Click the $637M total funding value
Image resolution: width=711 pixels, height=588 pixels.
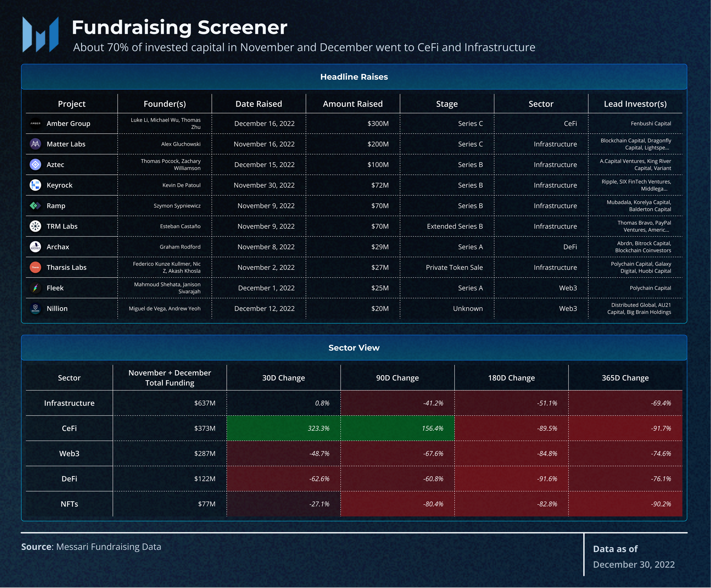click(x=205, y=403)
